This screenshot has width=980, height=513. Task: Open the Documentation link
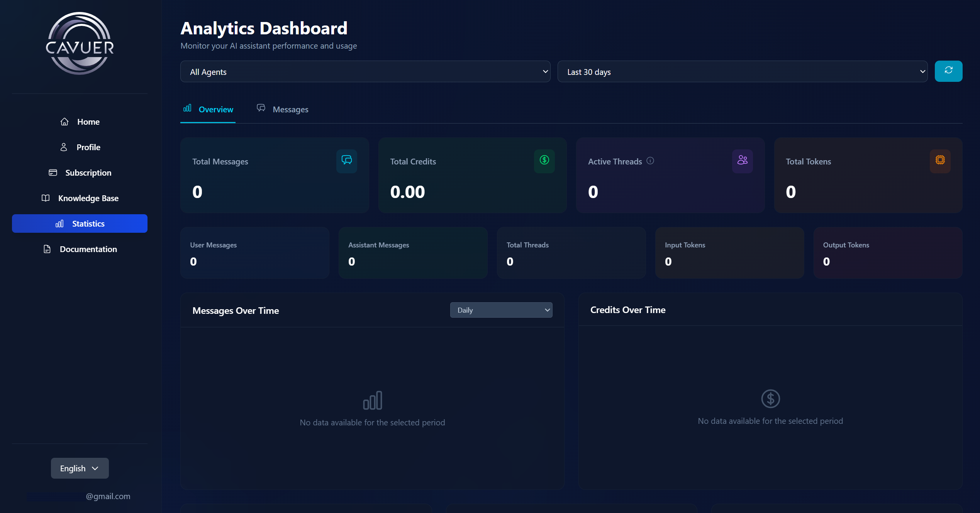pyautogui.click(x=80, y=249)
